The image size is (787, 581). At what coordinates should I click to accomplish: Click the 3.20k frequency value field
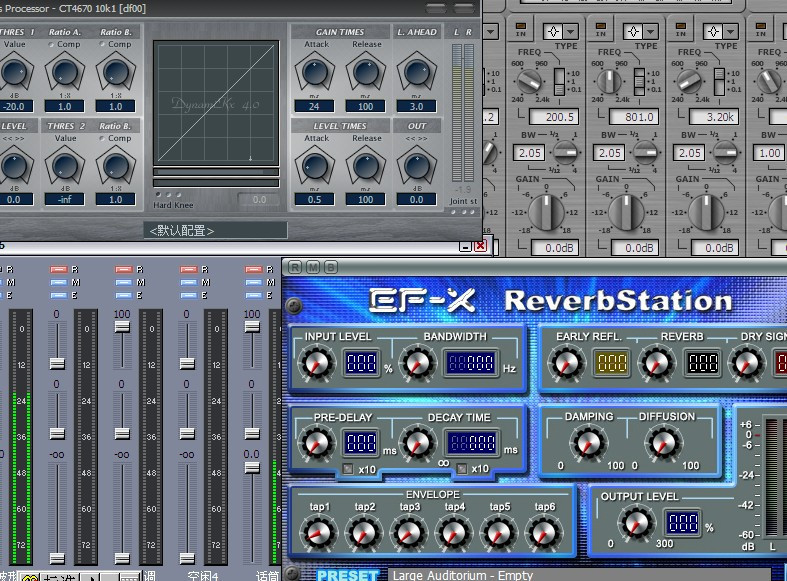715,117
